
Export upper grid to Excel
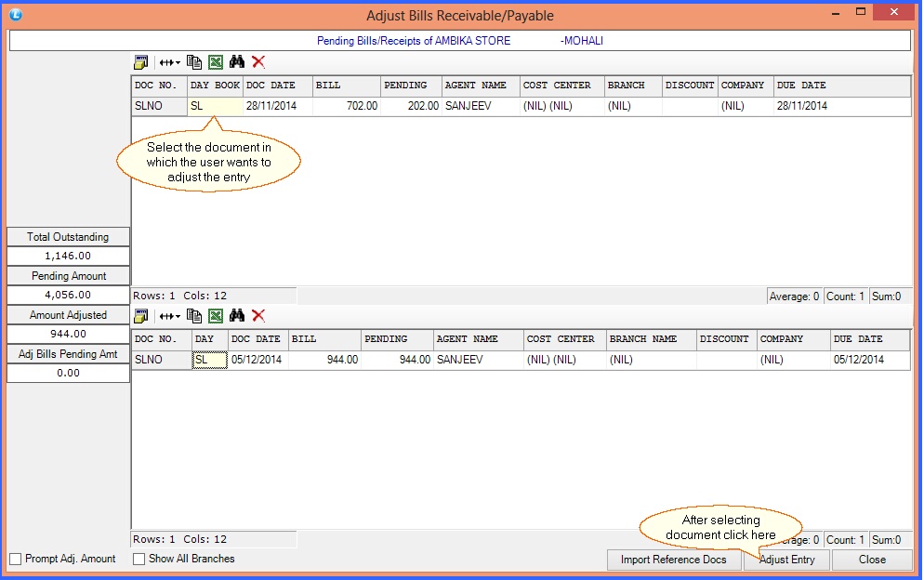(x=216, y=62)
